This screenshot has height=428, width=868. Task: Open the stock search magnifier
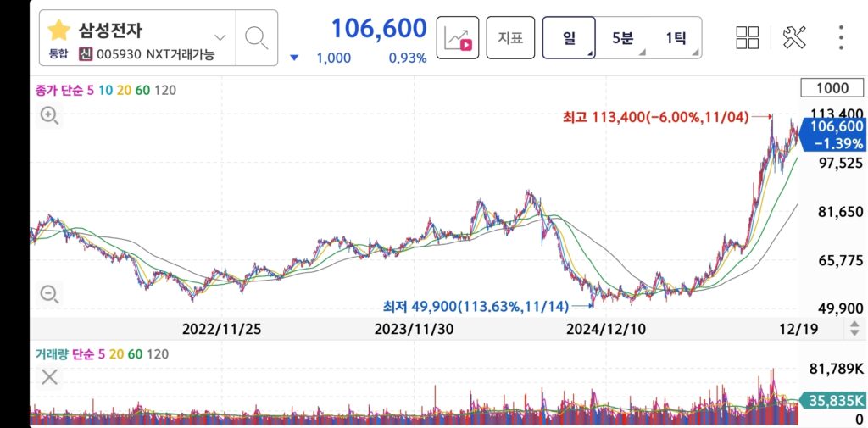pos(256,37)
